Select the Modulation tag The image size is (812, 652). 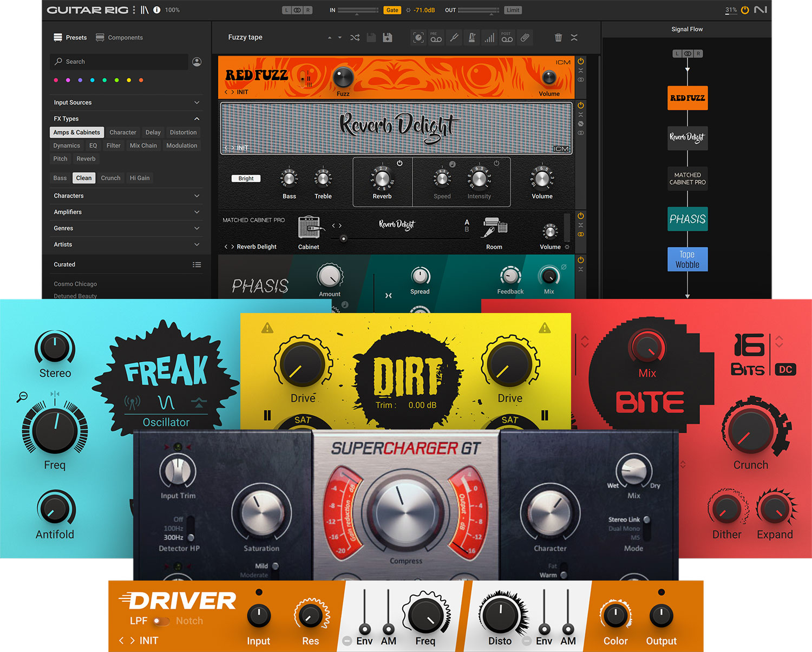[x=181, y=146]
